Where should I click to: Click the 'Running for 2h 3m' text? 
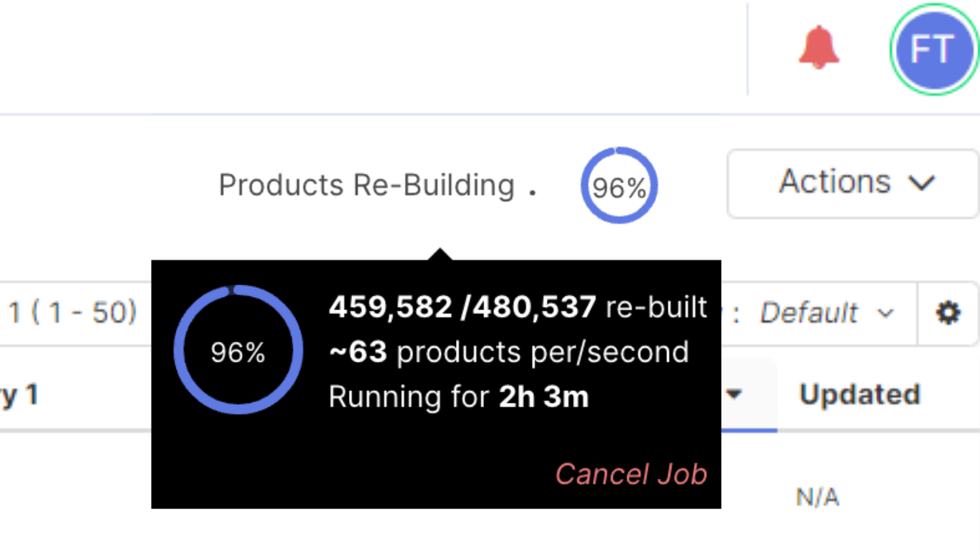459,397
